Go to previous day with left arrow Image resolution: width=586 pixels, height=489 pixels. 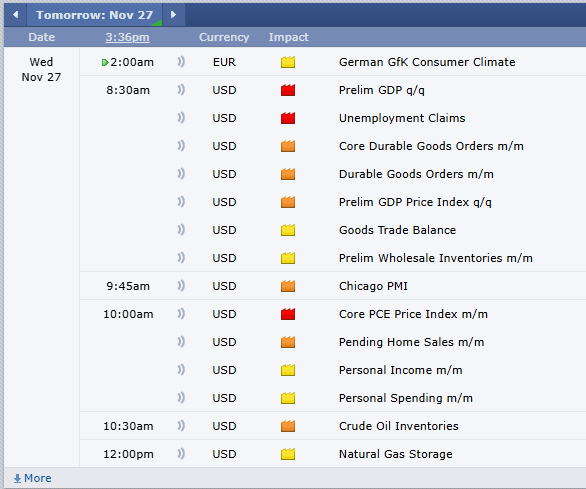click(15, 15)
